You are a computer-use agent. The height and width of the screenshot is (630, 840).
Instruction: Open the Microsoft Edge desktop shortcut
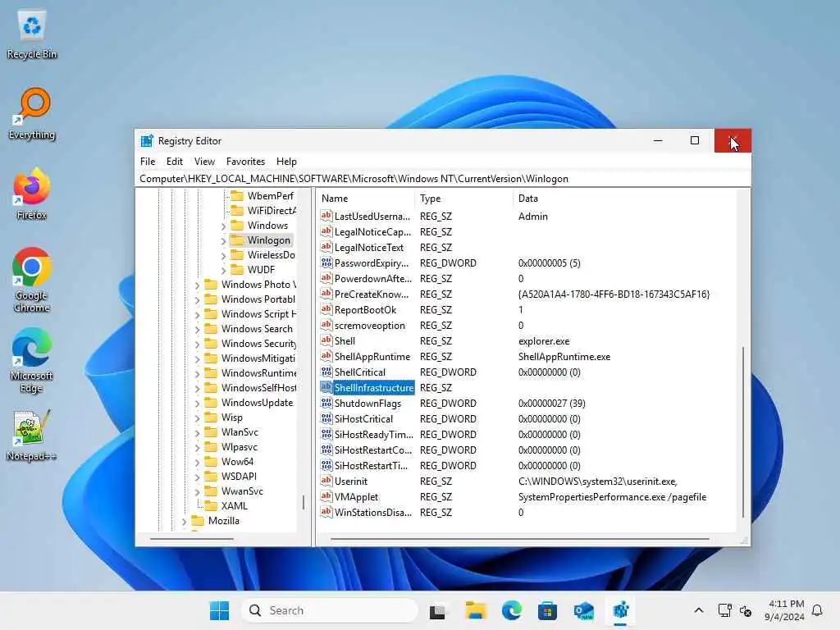point(32,360)
